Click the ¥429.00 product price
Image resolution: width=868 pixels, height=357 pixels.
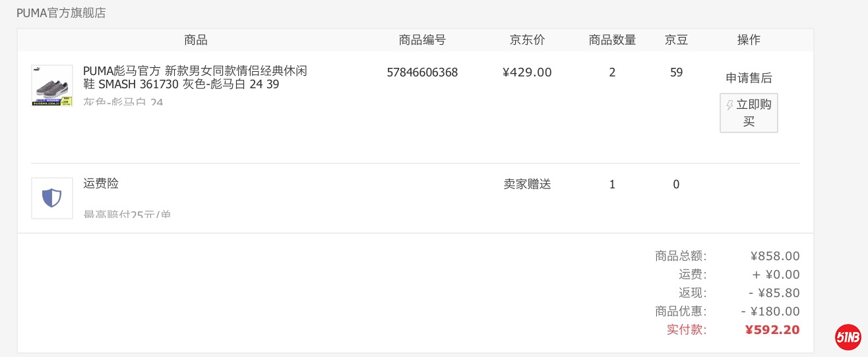coord(527,72)
